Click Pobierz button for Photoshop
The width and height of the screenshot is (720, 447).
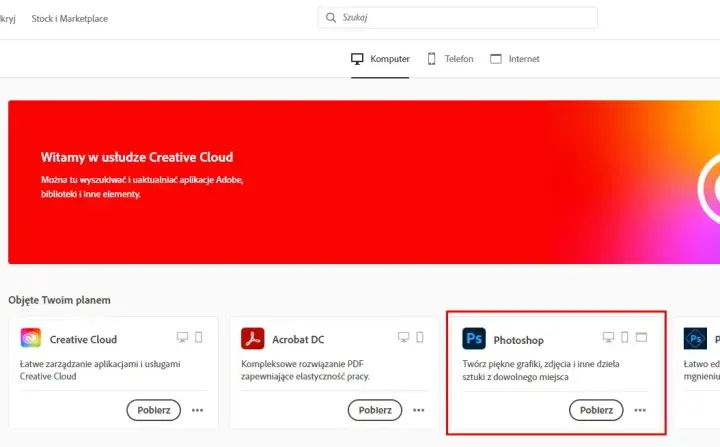[x=596, y=410]
